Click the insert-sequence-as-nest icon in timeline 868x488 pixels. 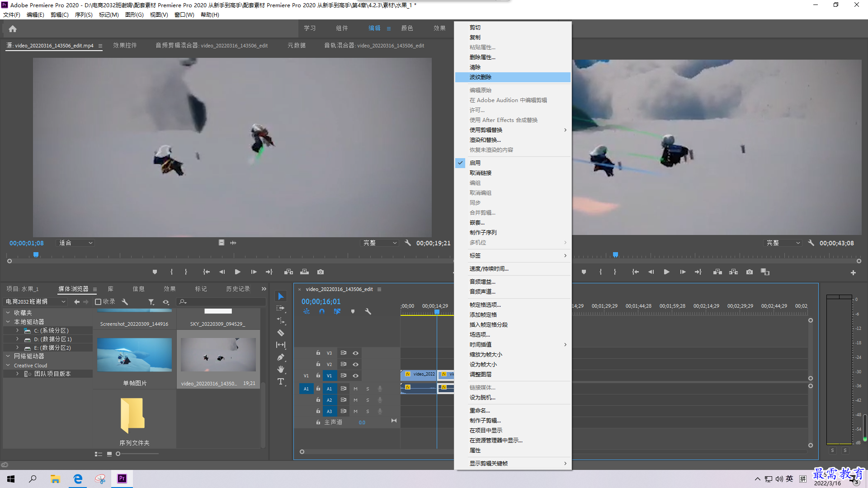tap(307, 311)
